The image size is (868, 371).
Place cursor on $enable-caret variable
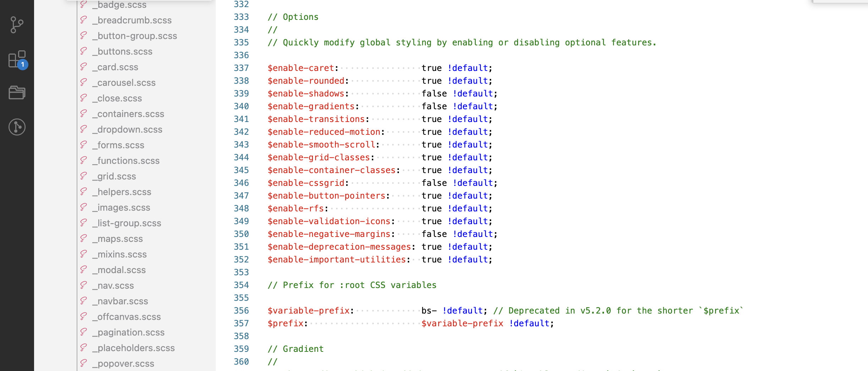tap(301, 68)
